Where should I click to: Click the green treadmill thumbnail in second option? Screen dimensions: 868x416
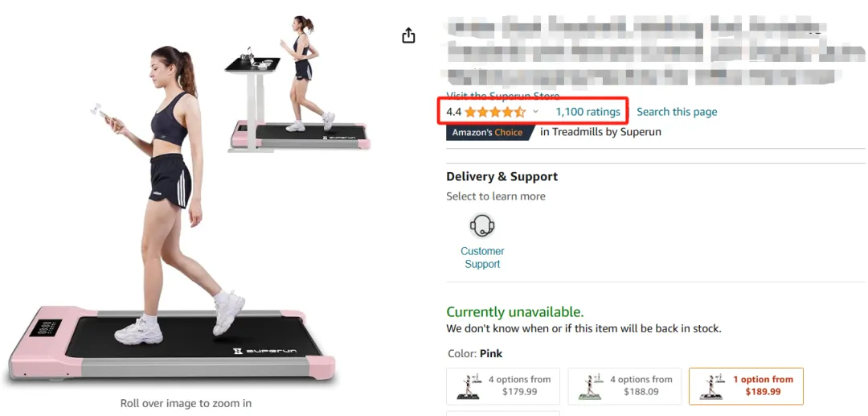point(590,385)
